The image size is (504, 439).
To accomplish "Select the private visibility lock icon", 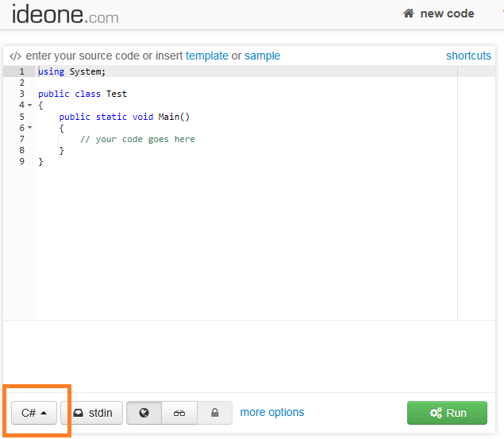I will click(215, 413).
